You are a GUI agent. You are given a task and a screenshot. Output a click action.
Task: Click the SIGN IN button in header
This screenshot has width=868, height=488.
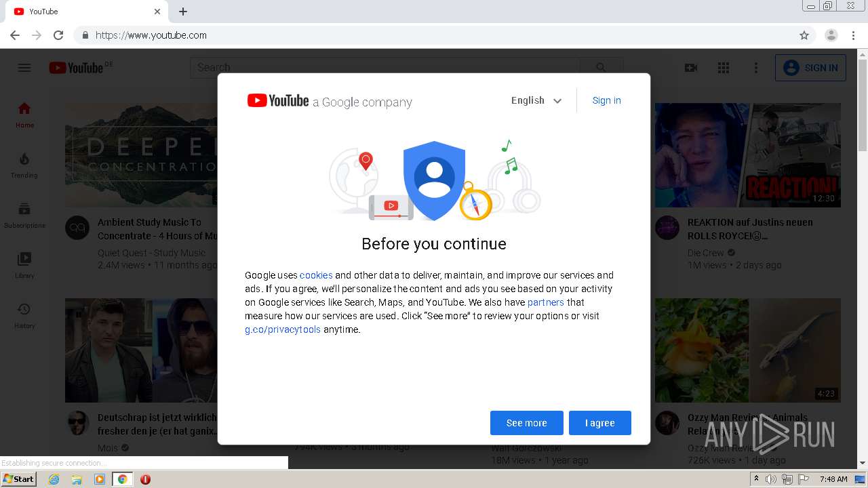tap(810, 68)
